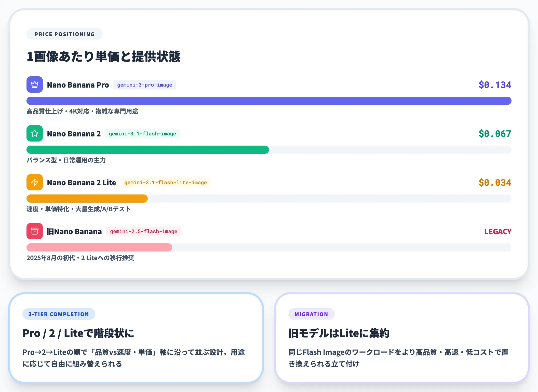
Task: Click the 旧Nano Banana model name
Action: tap(74, 231)
